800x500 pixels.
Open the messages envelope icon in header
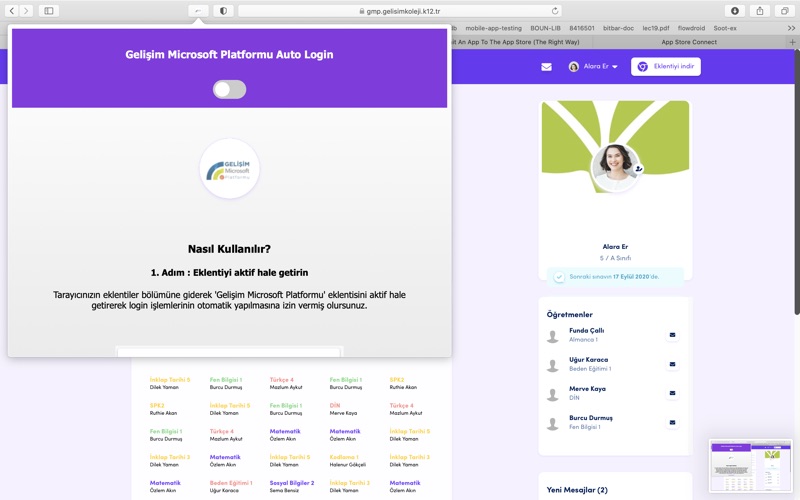pos(546,67)
